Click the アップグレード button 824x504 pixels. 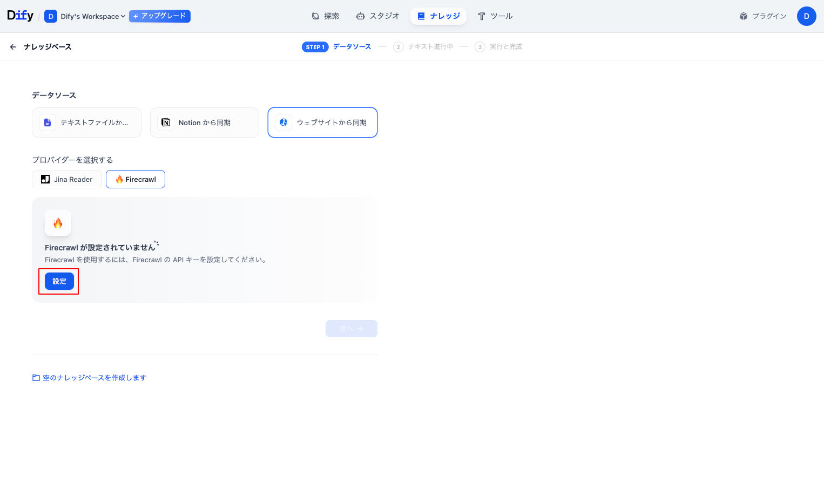point(160,16)
